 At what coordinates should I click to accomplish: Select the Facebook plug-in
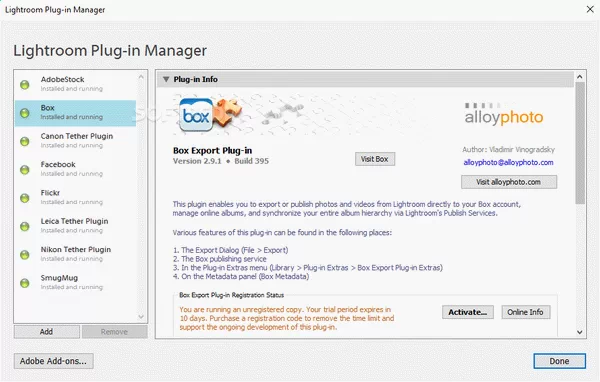point(75,170)
